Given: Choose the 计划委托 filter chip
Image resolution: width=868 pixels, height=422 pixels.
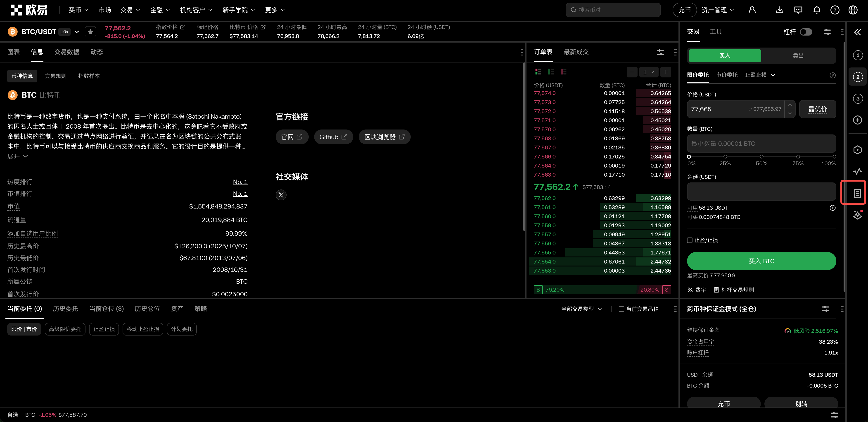Looking at the screenshot, I should [x=182, y=329].
